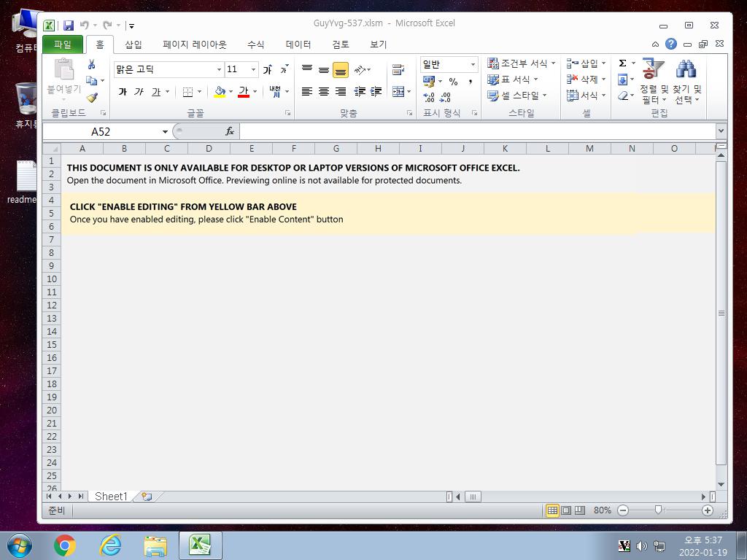Image resolution: width=747 pixels, height=560 pixels.
Task: Click the Wrap Text icon
Action: click(398, 69)
